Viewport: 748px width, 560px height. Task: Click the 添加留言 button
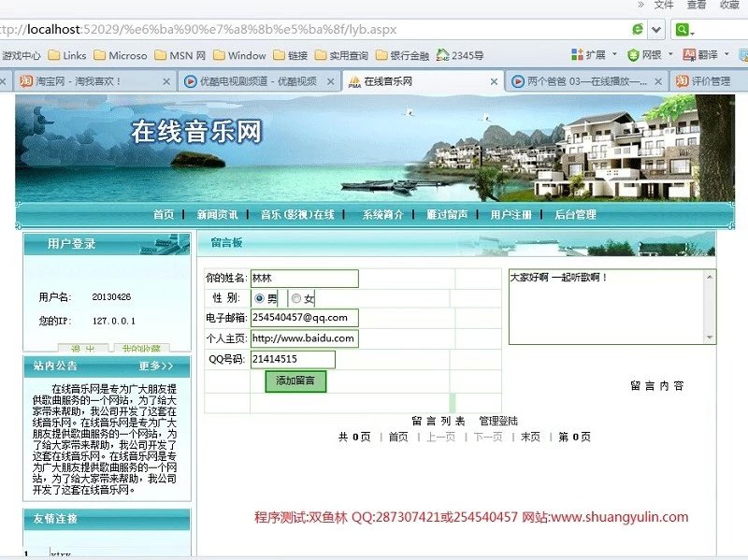tap(295, 381)
